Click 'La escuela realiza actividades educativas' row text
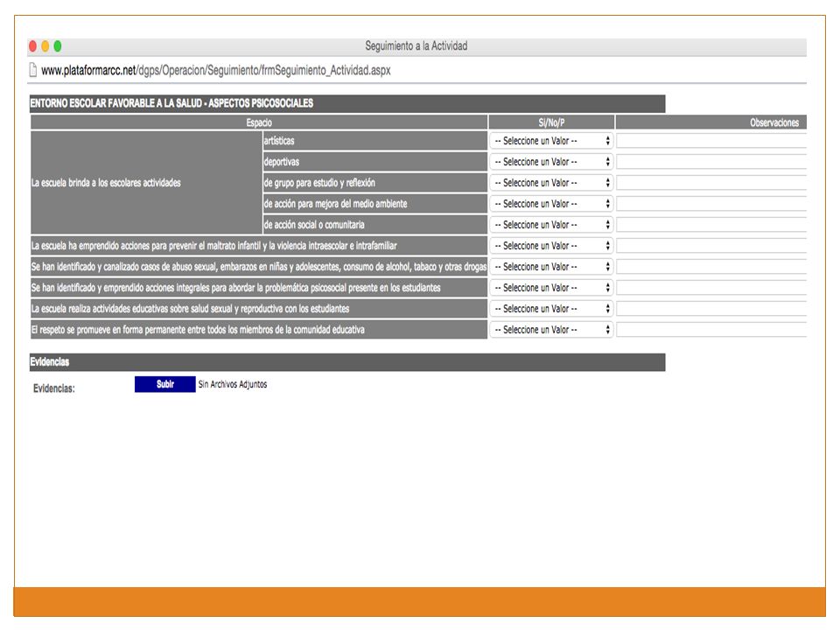Image resolution: width=840 pixels, height=630 pixels. tap(190, 309)
